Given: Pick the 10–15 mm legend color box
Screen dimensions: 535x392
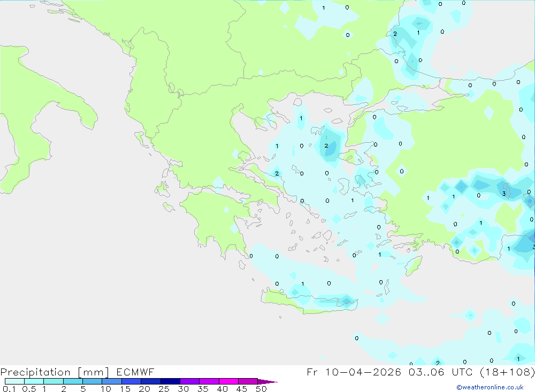Looking at the screenshot, I should pos(112,381).
